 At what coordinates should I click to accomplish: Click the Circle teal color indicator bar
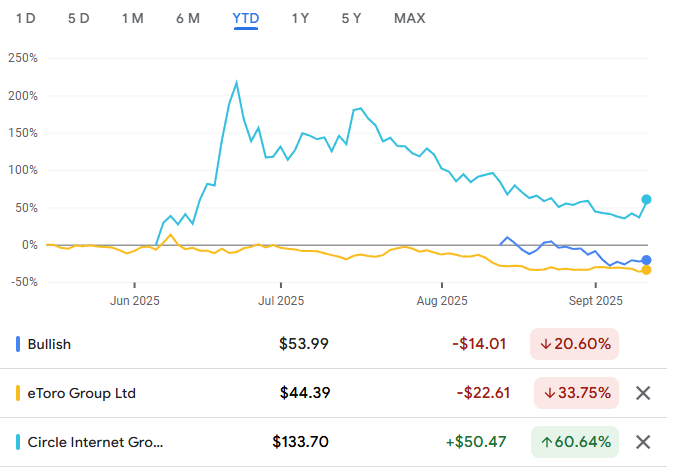(x=18, y=442)
